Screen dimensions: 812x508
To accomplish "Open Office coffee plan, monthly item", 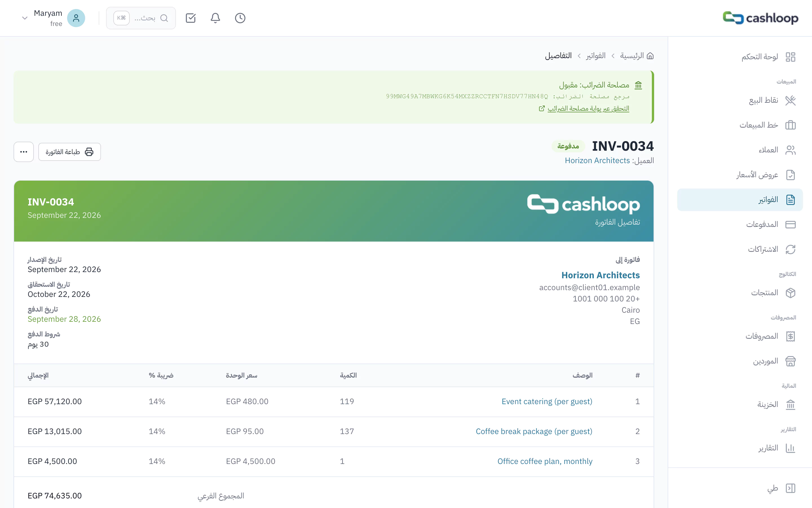I will coord(545,461).
